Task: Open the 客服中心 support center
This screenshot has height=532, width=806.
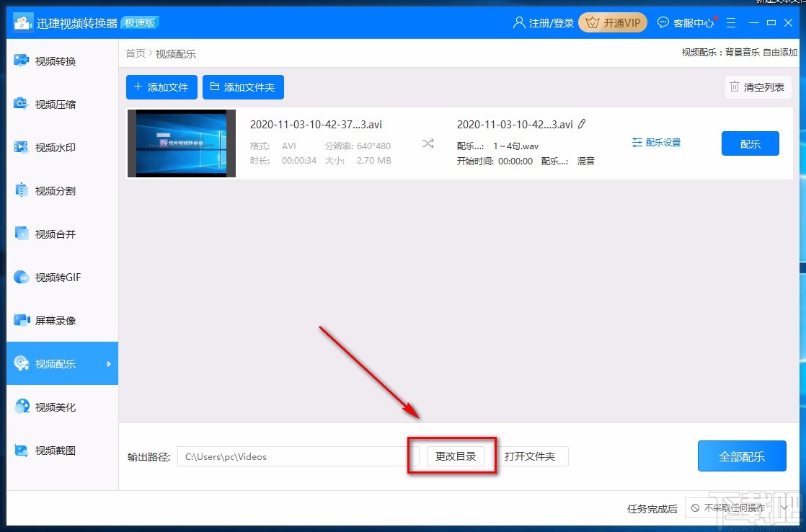Action: tap(686, 22)
